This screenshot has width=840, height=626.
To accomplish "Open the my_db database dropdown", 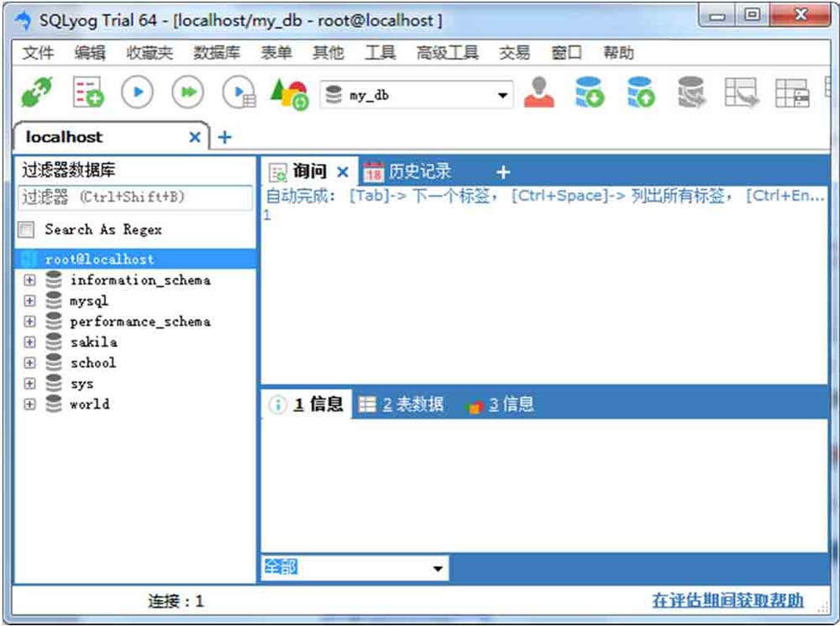I will (x=502, y=96).
